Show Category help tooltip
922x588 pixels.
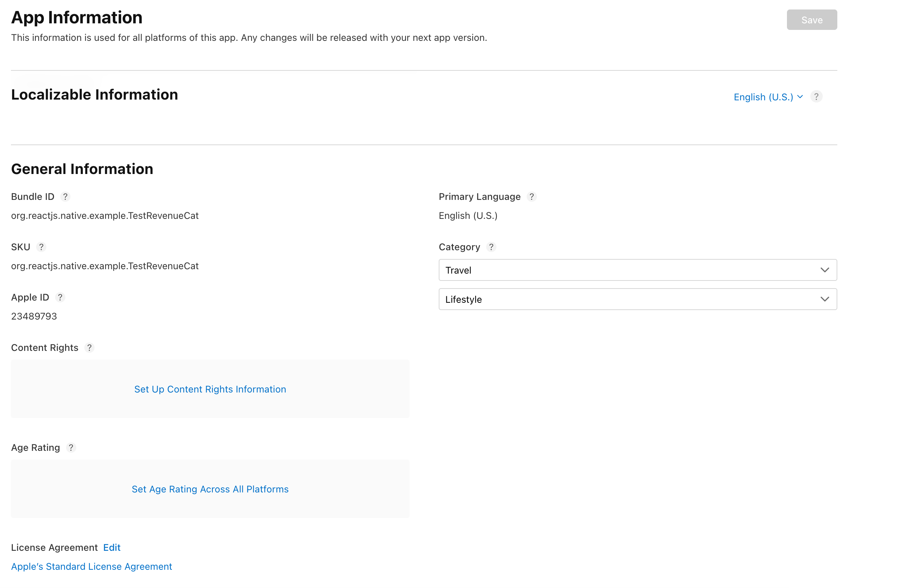click(x=491, y=247)
